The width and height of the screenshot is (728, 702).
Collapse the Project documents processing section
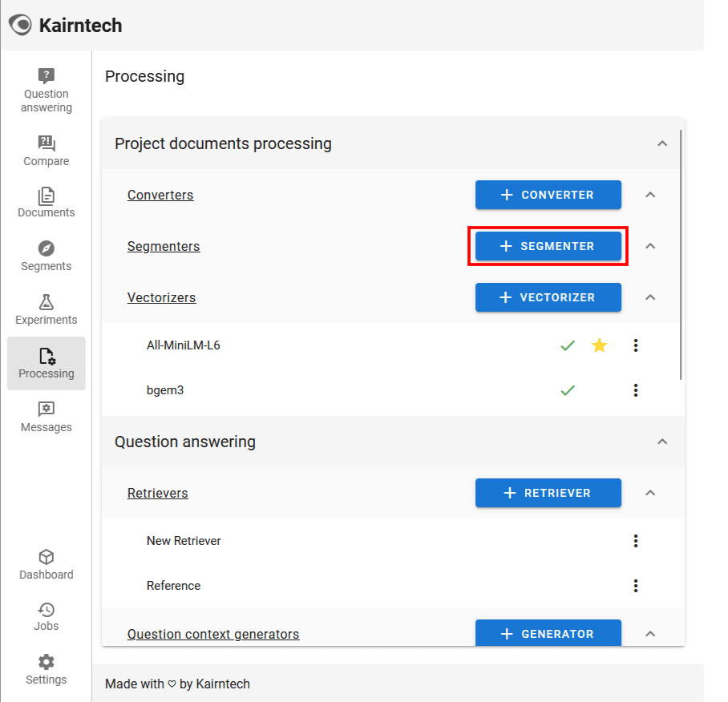(662, 143)
